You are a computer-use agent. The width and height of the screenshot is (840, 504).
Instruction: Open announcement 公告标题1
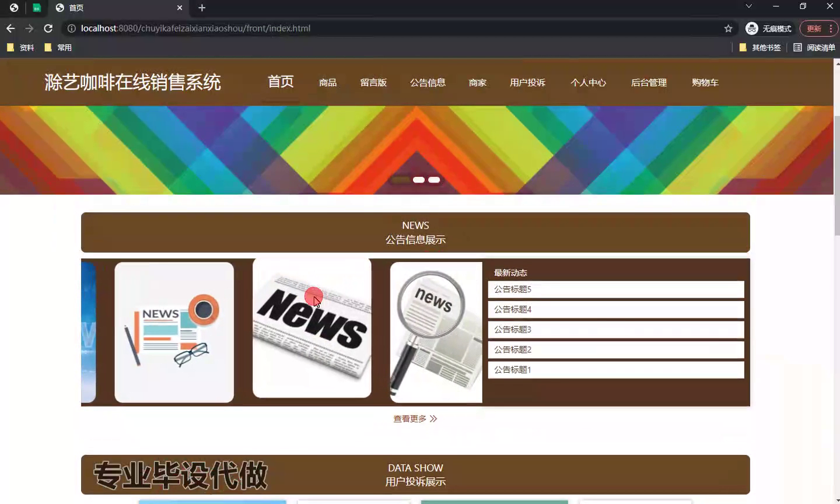click(x=616, y=370)
